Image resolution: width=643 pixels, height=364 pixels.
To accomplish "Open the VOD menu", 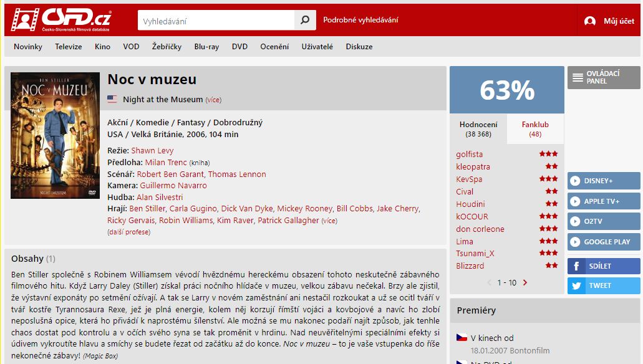I will (x=131, y=47).
